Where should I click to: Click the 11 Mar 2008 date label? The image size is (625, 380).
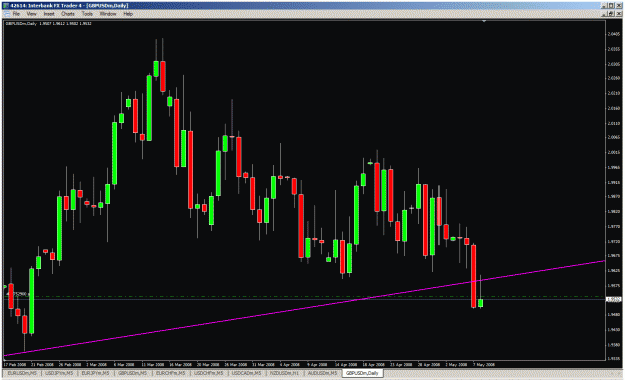[153, 364]
